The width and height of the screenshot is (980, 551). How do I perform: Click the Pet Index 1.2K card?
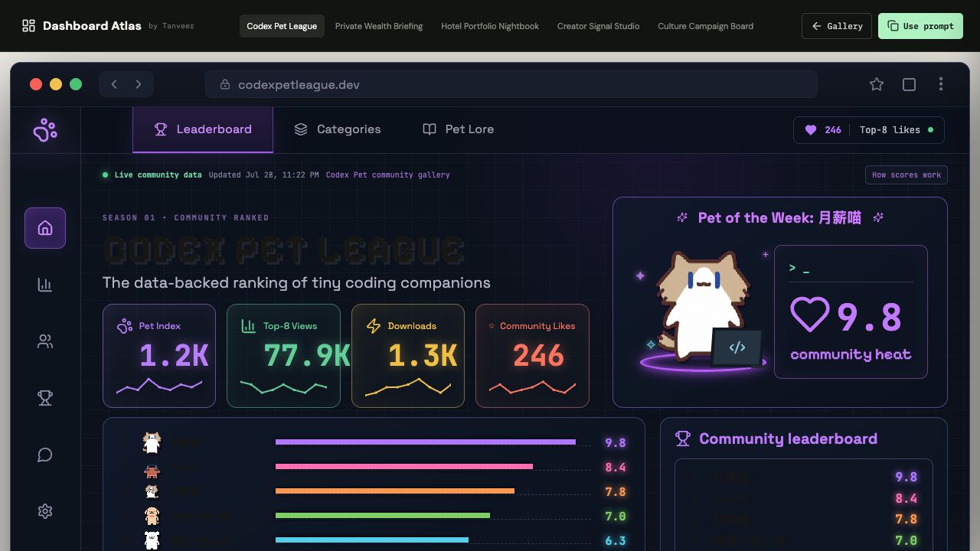pyautogui.click(x=159, y=356)
